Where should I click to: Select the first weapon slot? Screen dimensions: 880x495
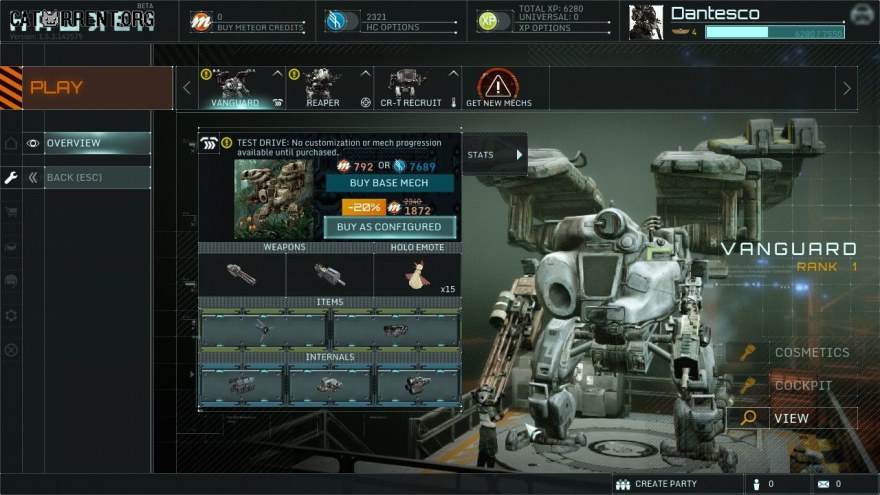(242, 274)
